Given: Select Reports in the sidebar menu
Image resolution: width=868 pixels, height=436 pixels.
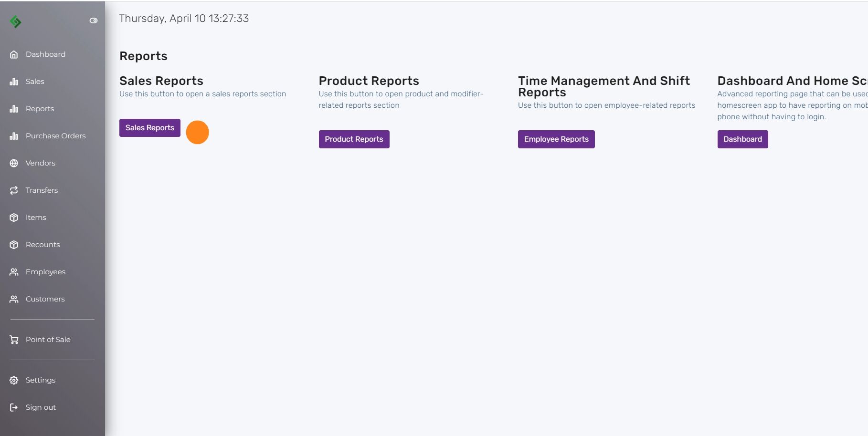Looking at the screenshot, I should (40, 109).
